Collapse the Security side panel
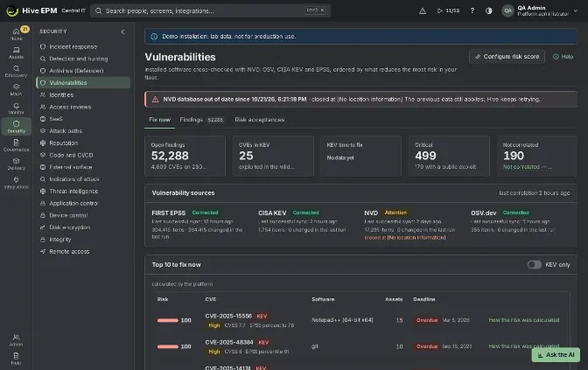The height and width of the screenshot is (370, 588). (122, 31)
